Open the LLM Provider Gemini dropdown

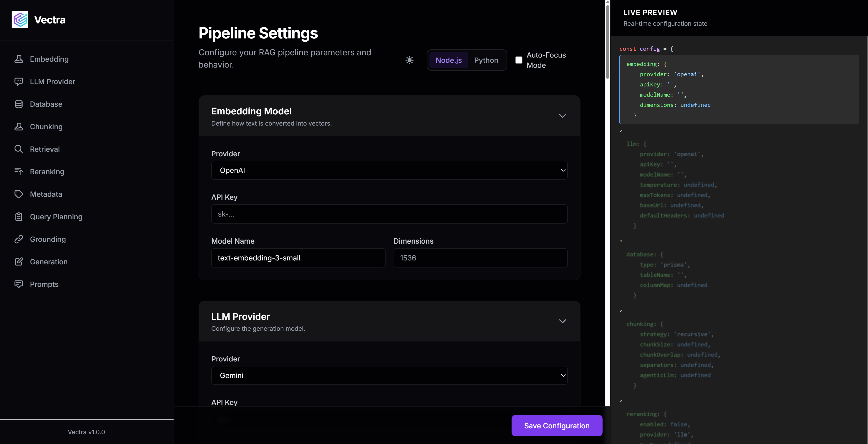[389, 375]
